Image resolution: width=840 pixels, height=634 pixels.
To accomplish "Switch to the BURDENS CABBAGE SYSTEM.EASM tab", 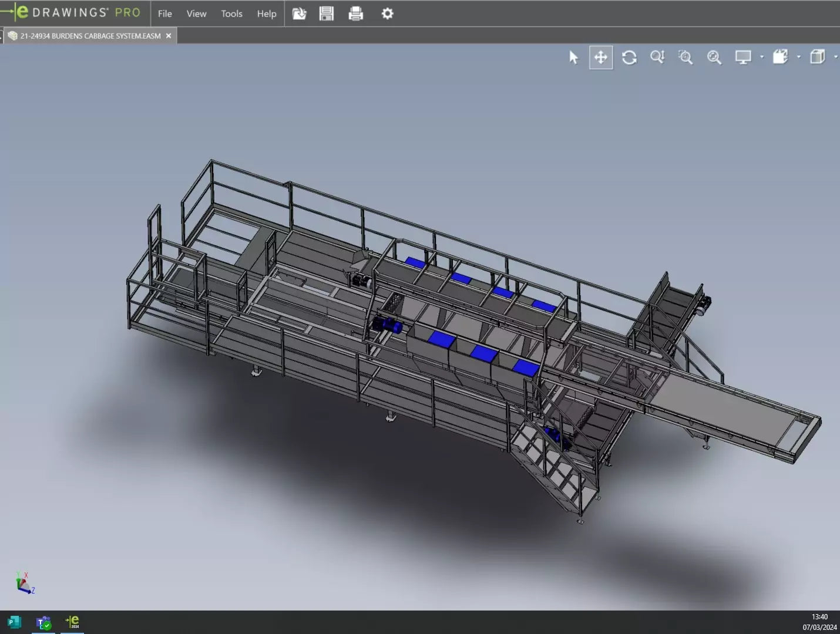I will (x=90, y=36).
